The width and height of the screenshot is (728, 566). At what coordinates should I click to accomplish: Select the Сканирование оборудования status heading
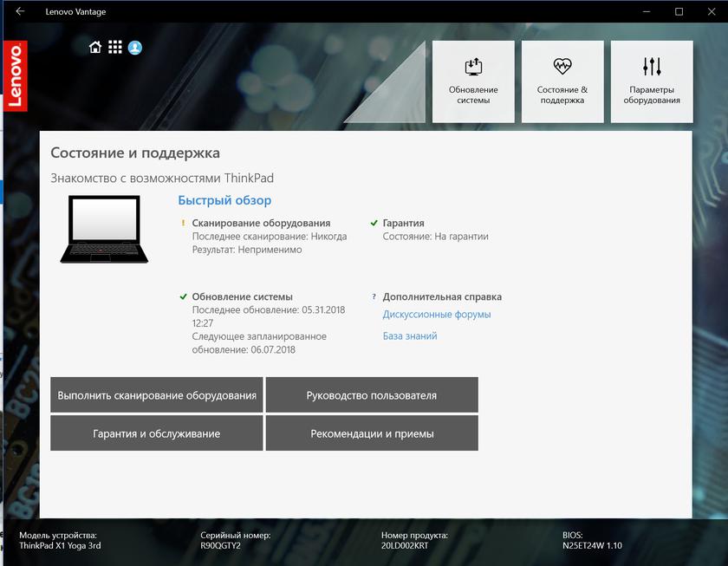point(261,223)
